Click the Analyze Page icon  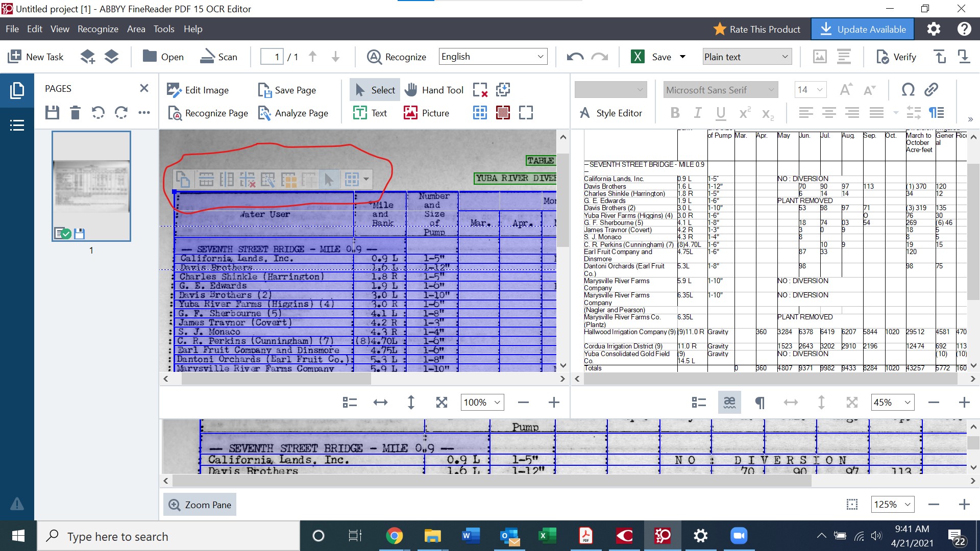click(x=293, y=113)
